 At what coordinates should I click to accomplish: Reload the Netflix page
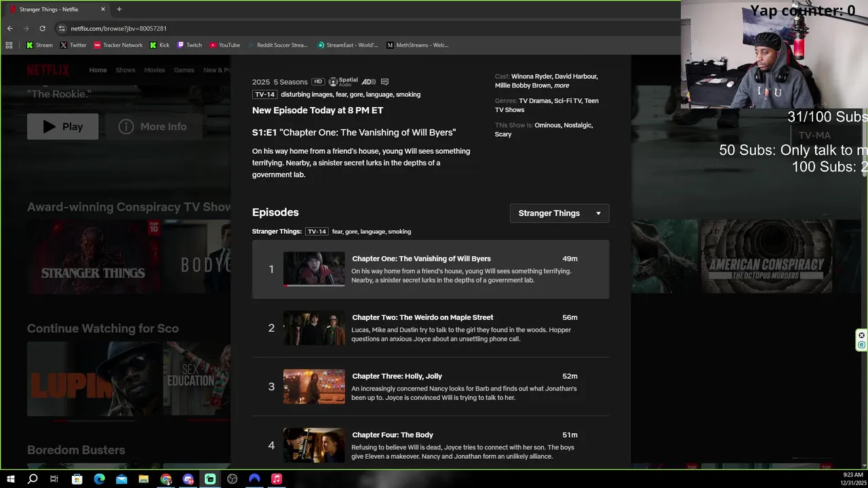(x=42, y=28)
